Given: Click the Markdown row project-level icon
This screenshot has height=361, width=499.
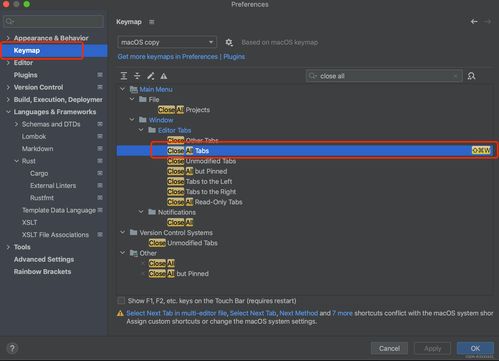Looking at the screenshot, I should [x=100, y=148].
